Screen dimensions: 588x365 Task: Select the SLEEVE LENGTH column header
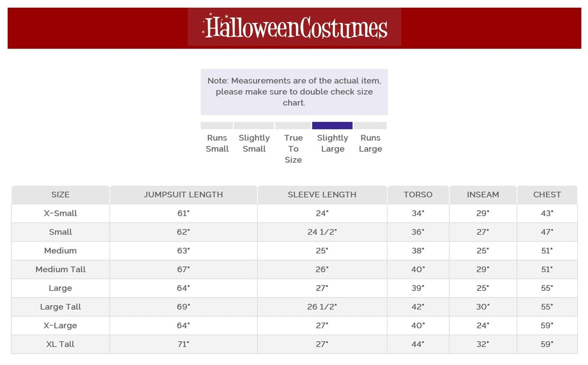pos(322,195)
